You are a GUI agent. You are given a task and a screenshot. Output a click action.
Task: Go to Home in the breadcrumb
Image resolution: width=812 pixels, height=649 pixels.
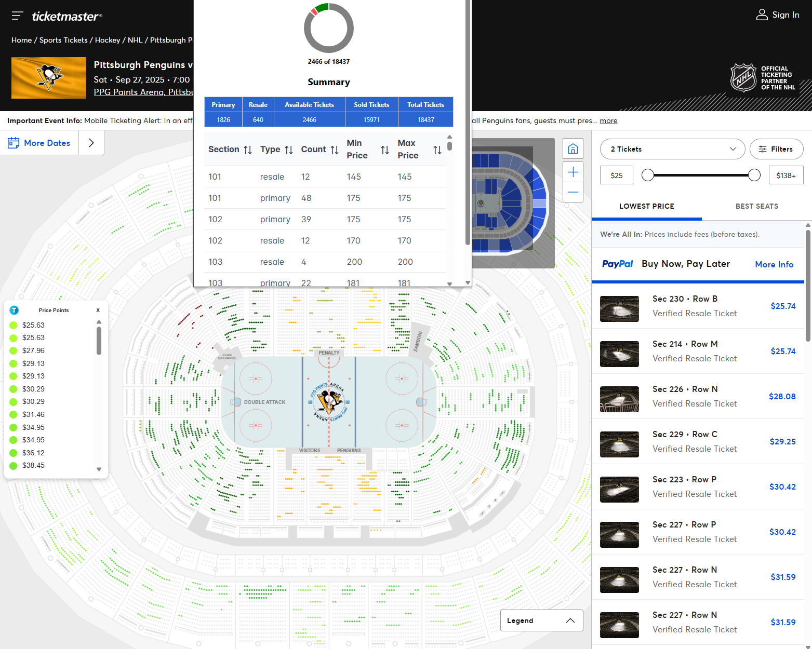click(x=21, y=40)
